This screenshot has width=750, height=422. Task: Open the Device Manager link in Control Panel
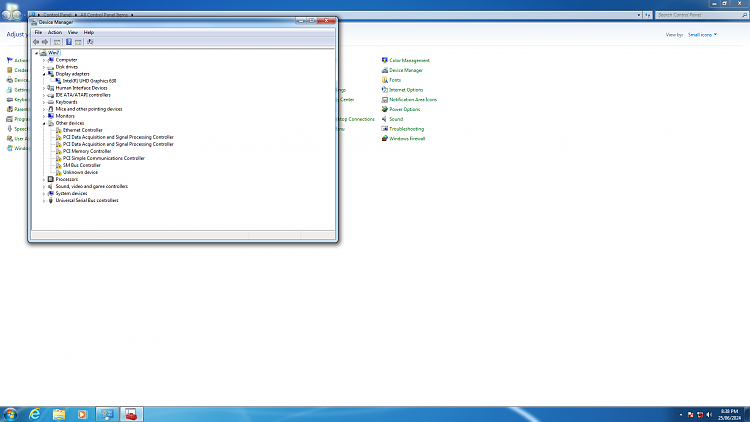[x=406, y=70]
